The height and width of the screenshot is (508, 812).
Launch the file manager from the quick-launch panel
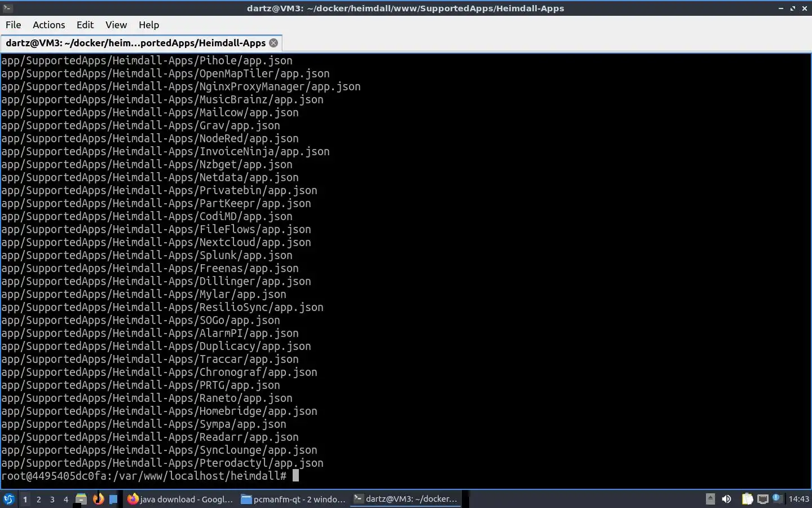tap(81, 499)
